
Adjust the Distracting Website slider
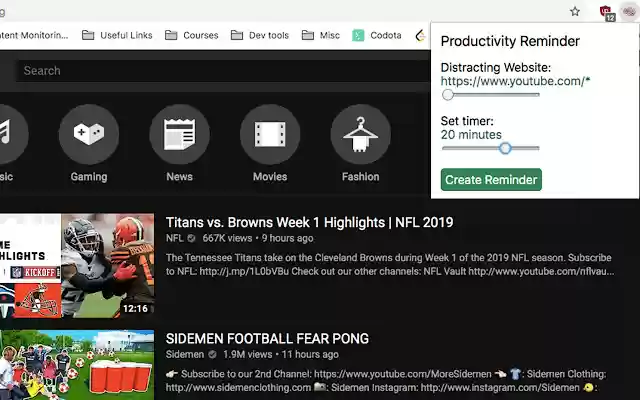[490, 95]
